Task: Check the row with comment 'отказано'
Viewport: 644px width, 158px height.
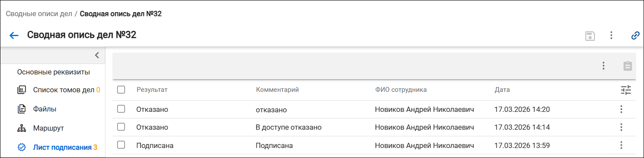Action: coord(122,109)
